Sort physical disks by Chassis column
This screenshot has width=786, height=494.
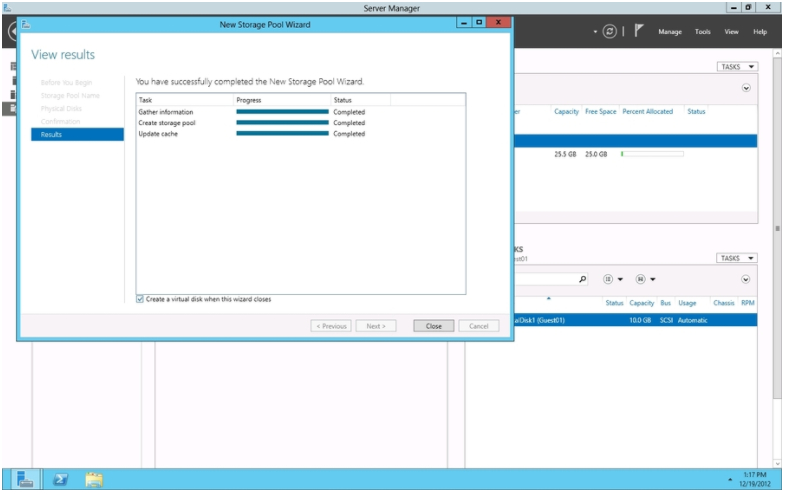pyautogui.click(x=723, y=303)
